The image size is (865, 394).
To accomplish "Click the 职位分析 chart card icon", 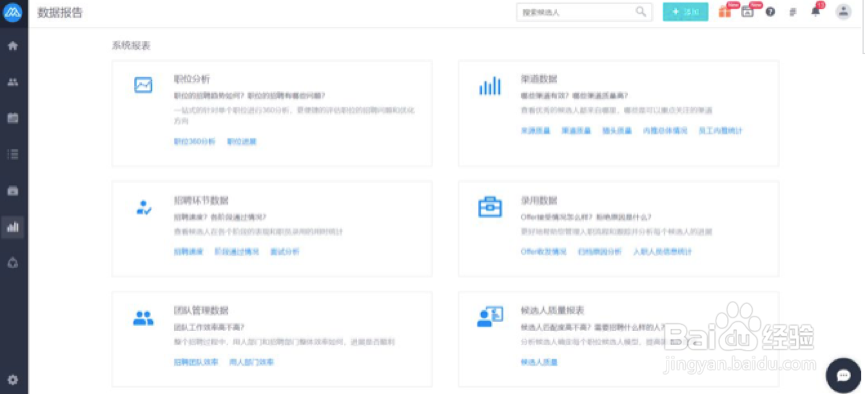I will coord(143,84).
